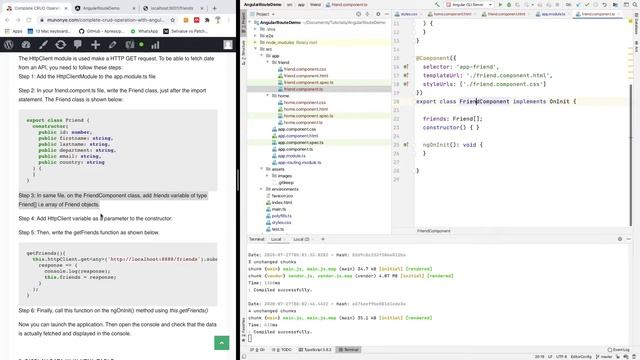The height and width of the screenshot is (360, 640).
Task: Expand the e2e folder
Action: [x=256, y=36]
